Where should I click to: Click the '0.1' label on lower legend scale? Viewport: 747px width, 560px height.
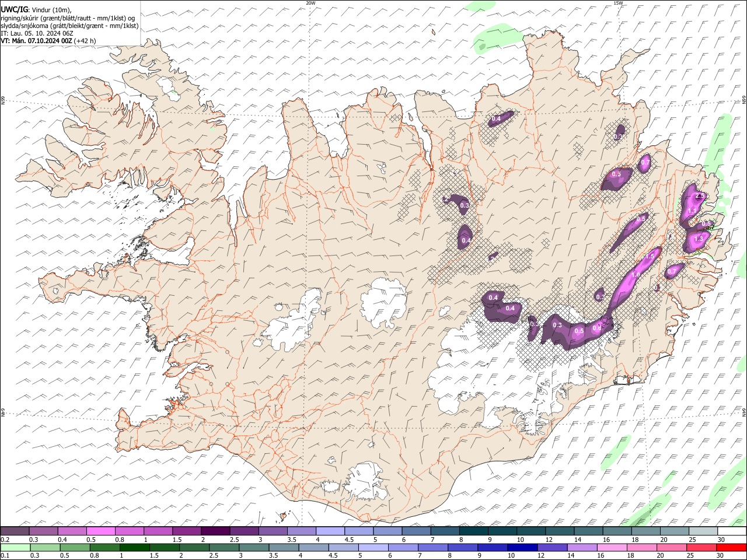click(5, 556)
